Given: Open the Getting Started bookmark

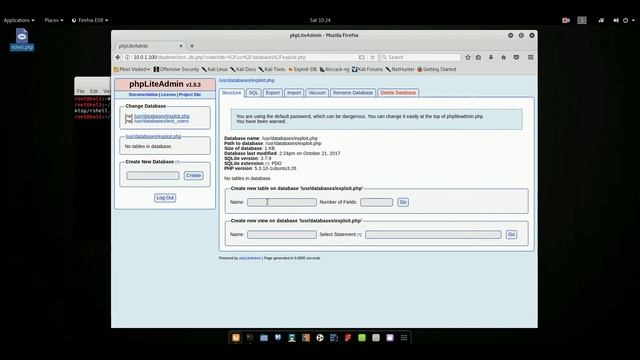Looking at the screenshot, I should (x=436, y=69).
